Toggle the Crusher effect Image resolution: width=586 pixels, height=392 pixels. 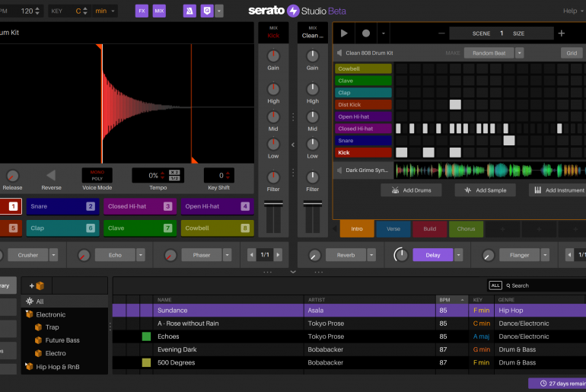pyautogui.click(x=27, y=255)
